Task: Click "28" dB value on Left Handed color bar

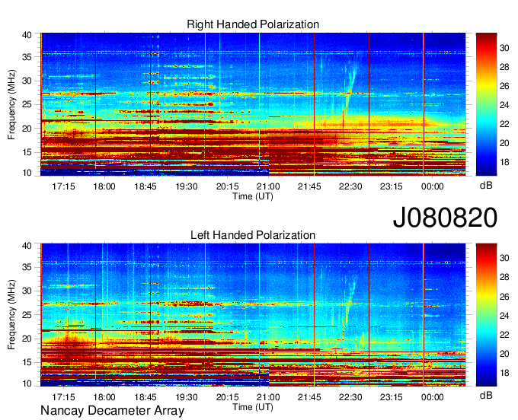Action: coord(504,277)
